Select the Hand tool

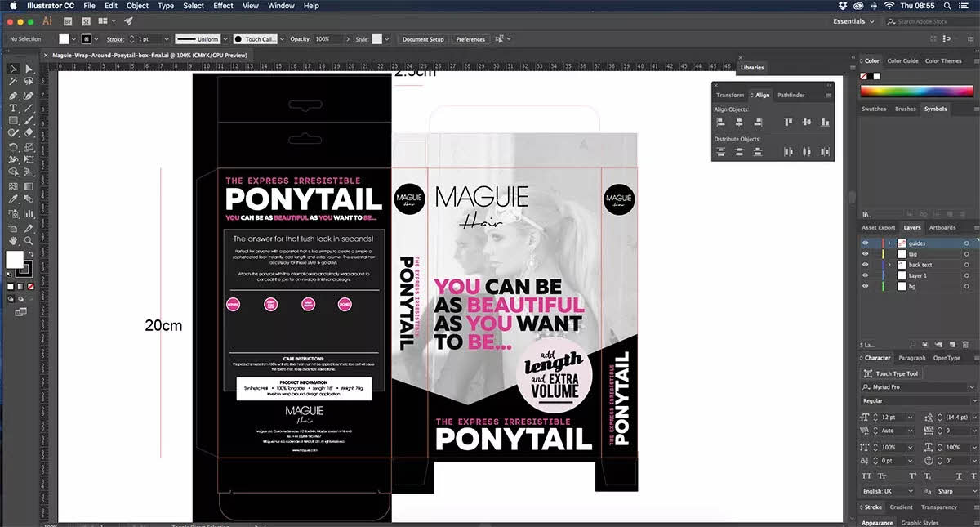(x=13, y=241)
